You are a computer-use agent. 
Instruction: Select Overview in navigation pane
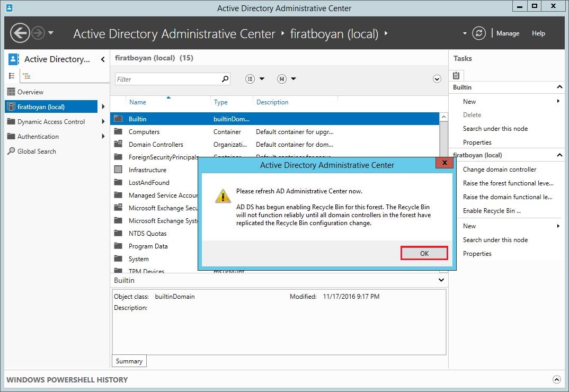[30, 92]
